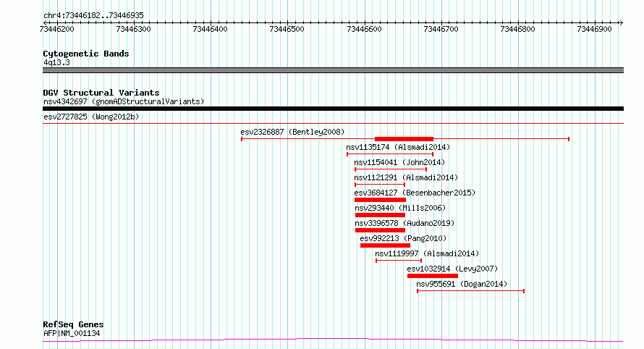Click the esv3684127 thick red bar
The image size is (644, 349).
coord(380,200)
